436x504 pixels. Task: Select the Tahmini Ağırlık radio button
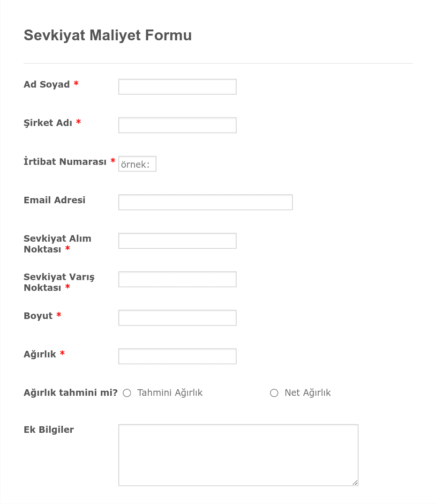[x=127, y=393]
